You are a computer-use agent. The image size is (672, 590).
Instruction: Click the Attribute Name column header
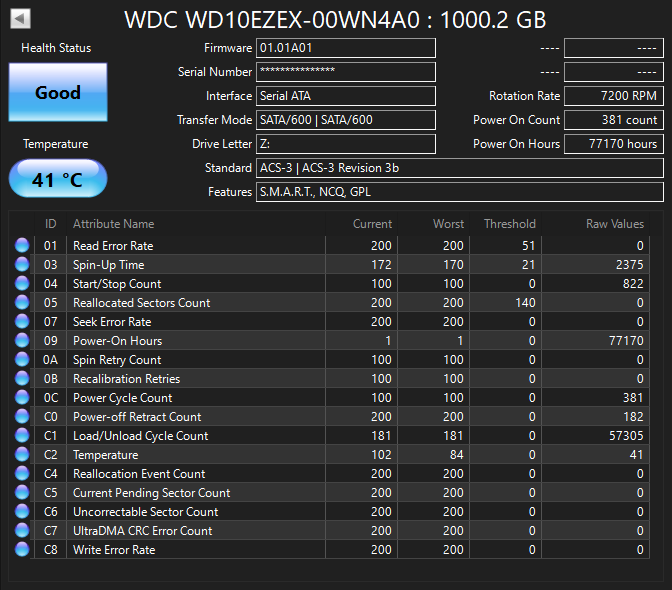pos(196,224)
